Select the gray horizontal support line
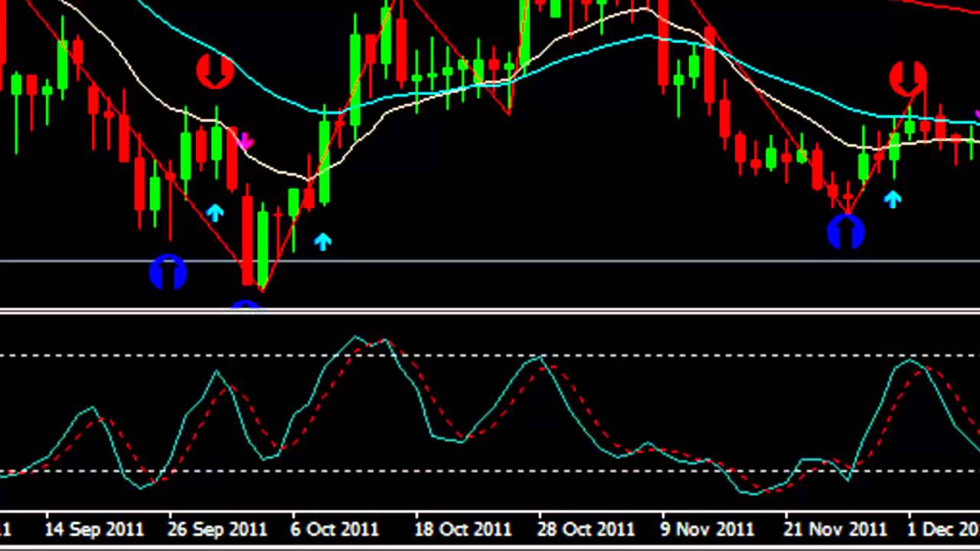The image size is (980, 551). [536, 262]
